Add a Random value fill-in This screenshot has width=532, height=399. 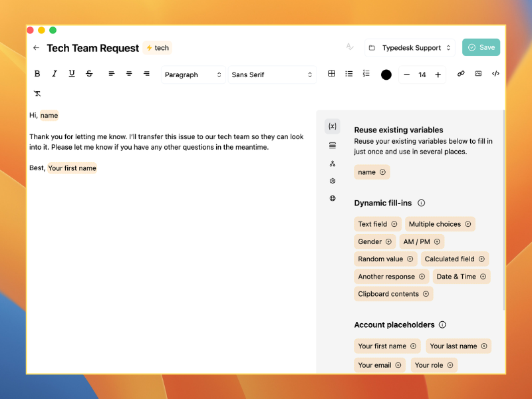pos(386,259)
